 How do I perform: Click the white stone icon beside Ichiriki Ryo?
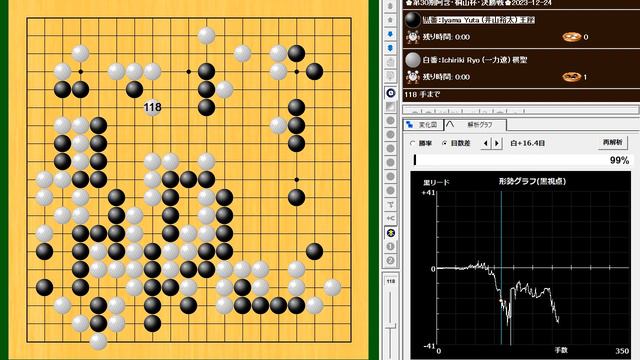[413, 60]
